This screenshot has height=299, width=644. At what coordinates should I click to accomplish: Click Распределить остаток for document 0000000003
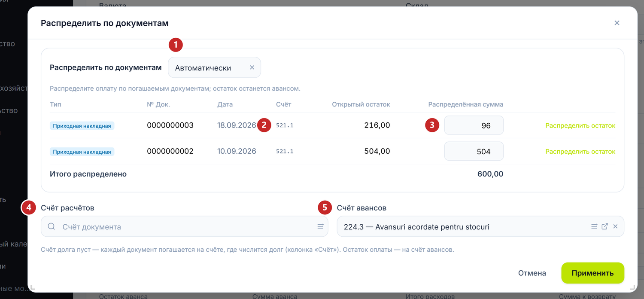click(580, 125)
